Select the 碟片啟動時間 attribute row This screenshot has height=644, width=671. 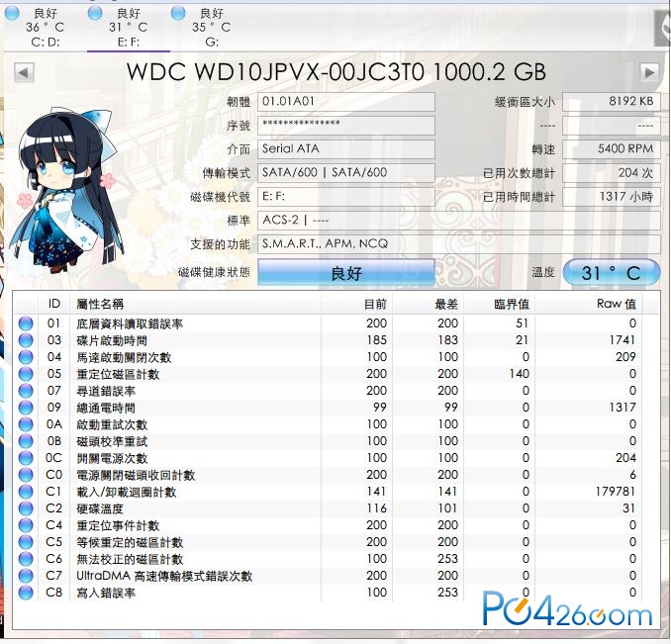point(335,340)
